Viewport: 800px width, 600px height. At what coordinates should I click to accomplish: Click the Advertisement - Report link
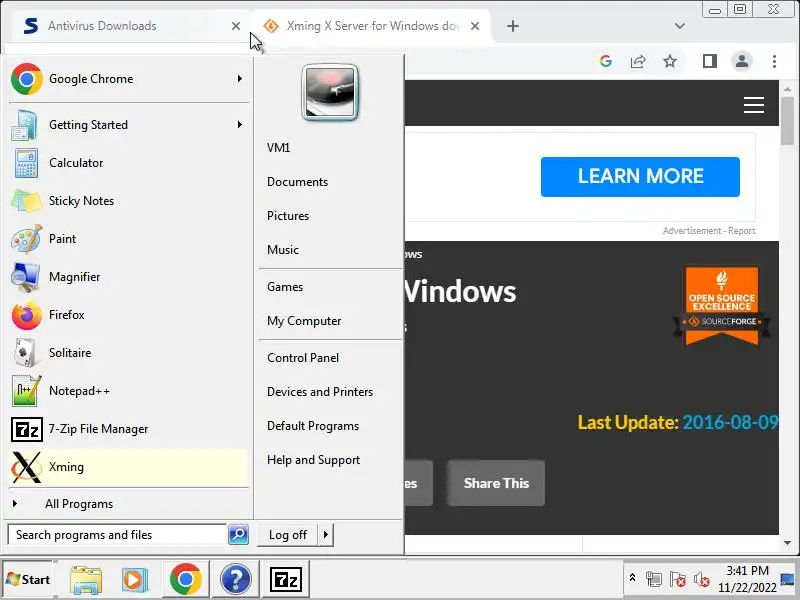coord(709,231)
